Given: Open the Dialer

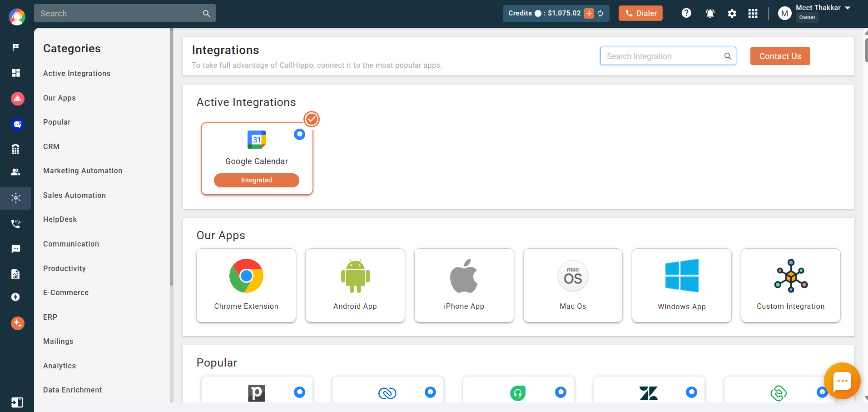Looking at the screenshot, I should (640, 13).
